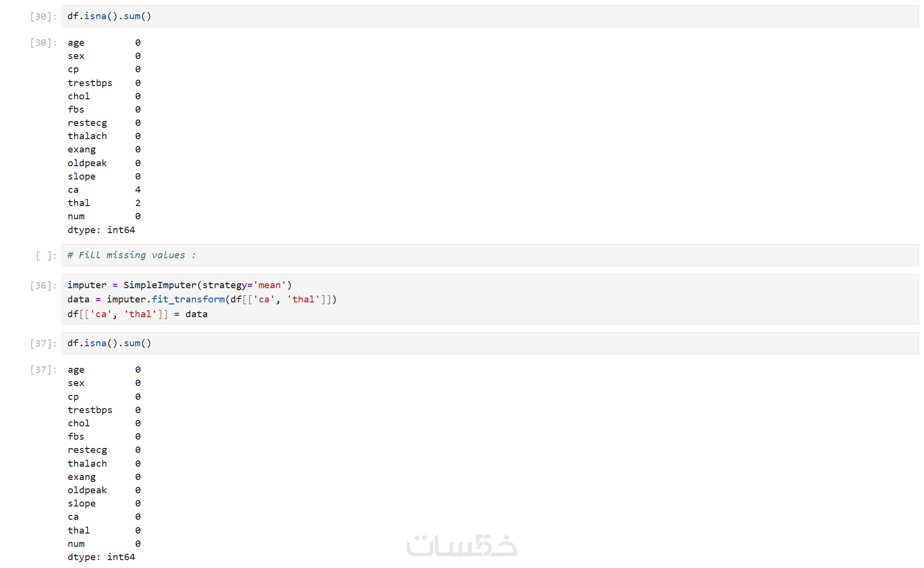Click the 'oldpeak' row in the second output

pos(104,490)
